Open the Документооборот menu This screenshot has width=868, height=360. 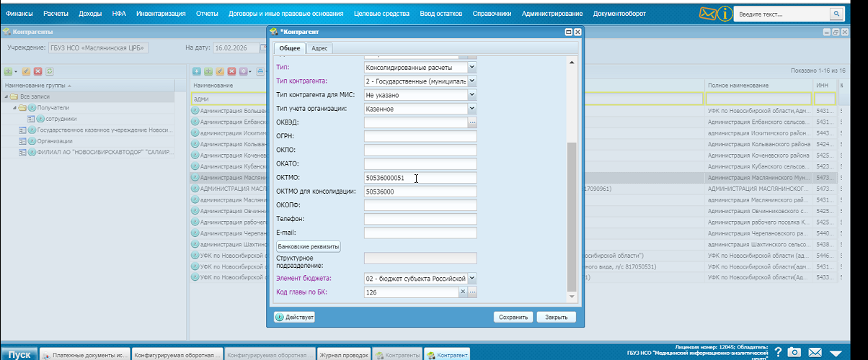point(619,14)
